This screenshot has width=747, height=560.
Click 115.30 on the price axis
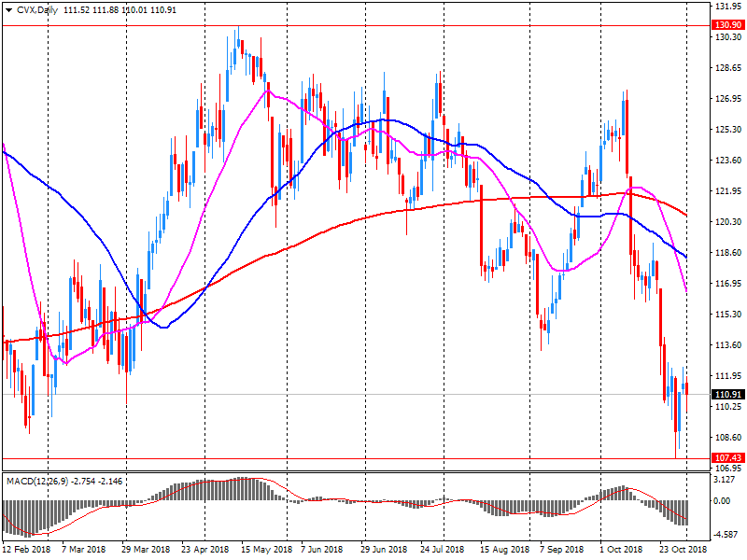click(x=726, y=315)
